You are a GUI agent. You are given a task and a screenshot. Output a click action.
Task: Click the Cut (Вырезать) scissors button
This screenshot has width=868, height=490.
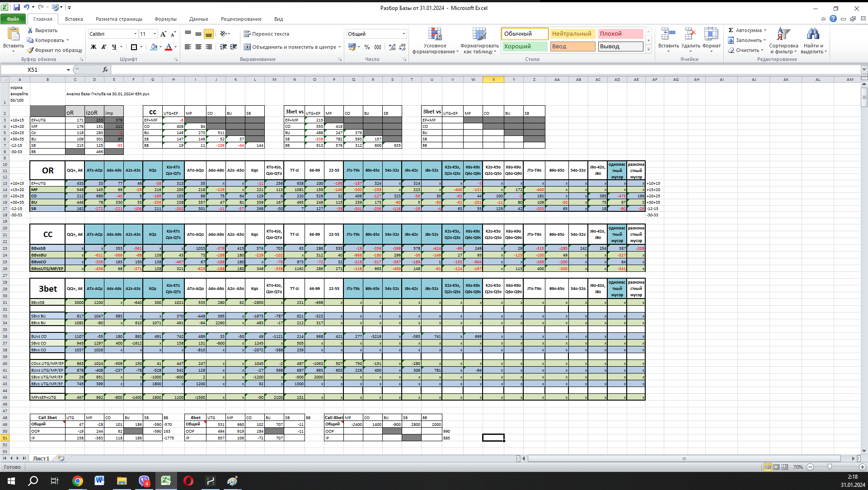(42, 30)
